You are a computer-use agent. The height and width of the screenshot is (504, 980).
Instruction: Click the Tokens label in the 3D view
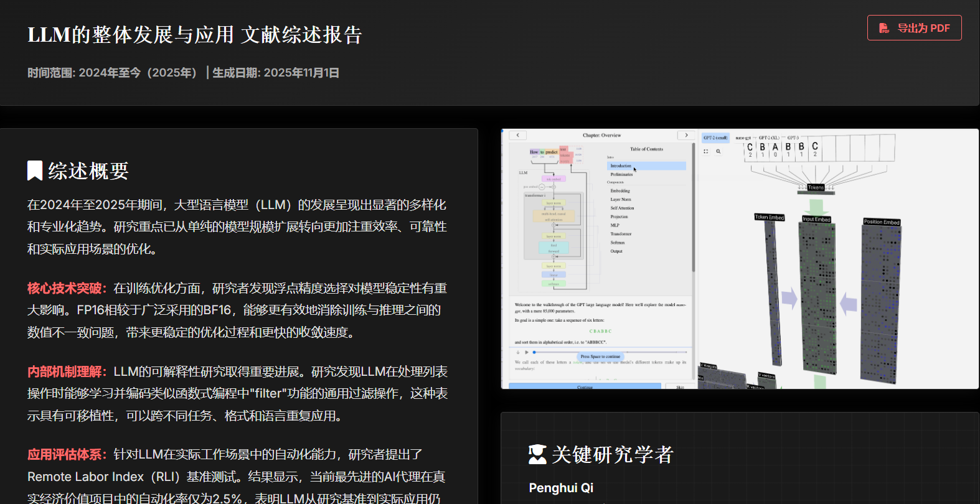[x=816, y=187]
